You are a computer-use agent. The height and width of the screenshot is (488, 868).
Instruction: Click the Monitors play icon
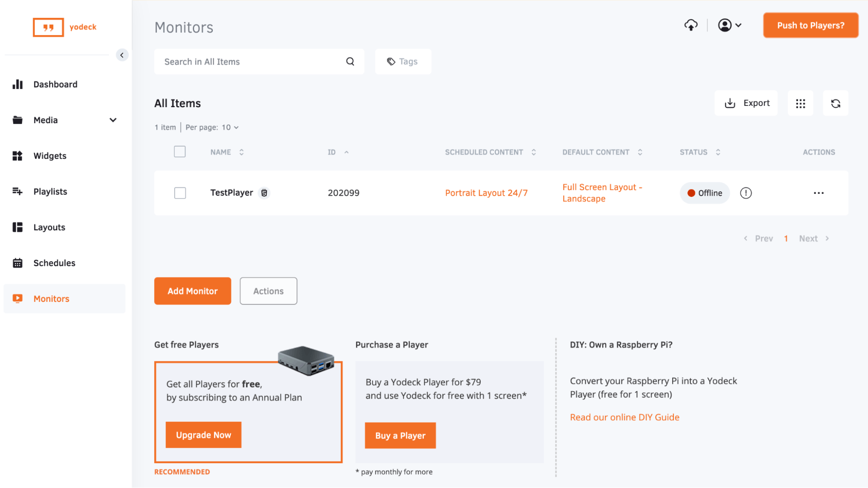tap(17, 298)
